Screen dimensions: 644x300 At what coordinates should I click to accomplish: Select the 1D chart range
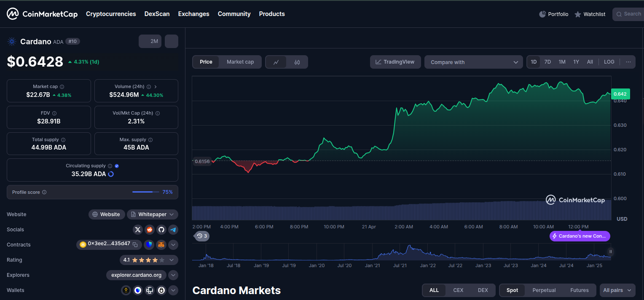534,62
